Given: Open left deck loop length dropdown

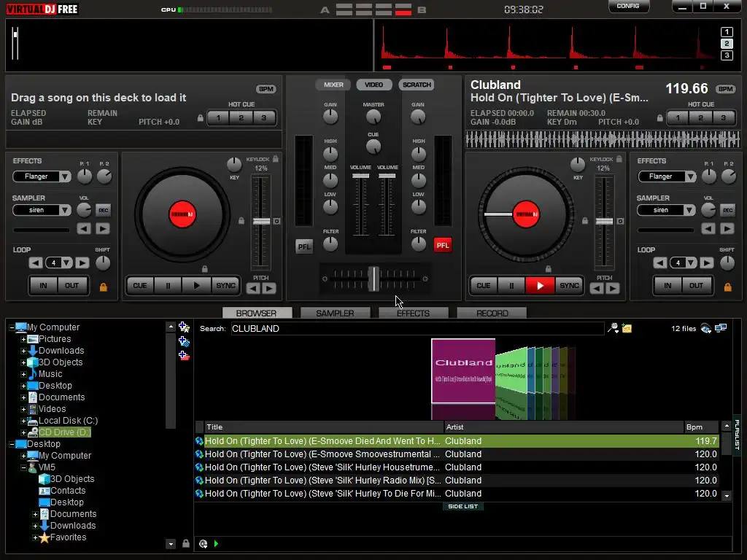Looking at the screenshot, I should pyautogui.click(x=66, y=262).
